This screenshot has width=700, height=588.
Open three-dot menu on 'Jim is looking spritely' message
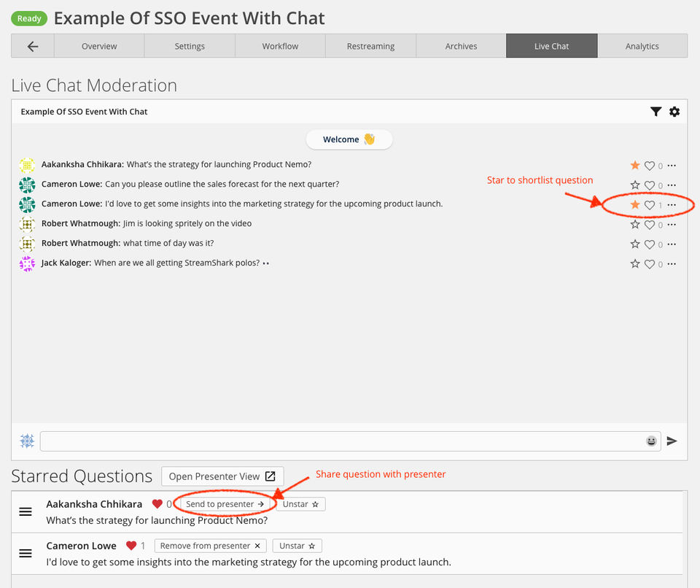pos(672,225)
